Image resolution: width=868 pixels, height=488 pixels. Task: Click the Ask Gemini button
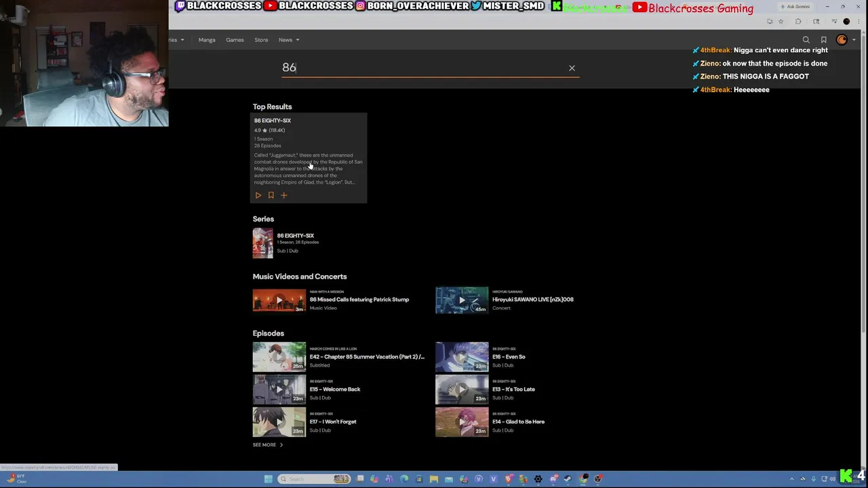pyautogui.click(x=795, y=7)
